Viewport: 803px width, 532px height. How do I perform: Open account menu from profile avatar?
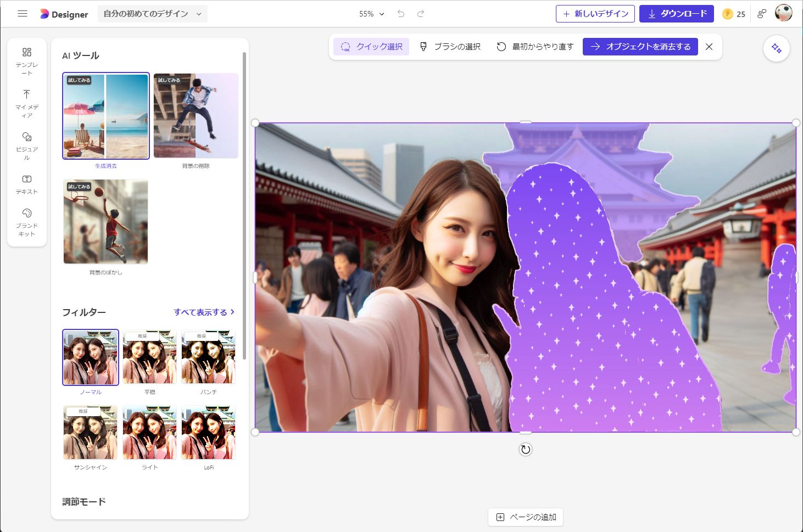point(784,13)
